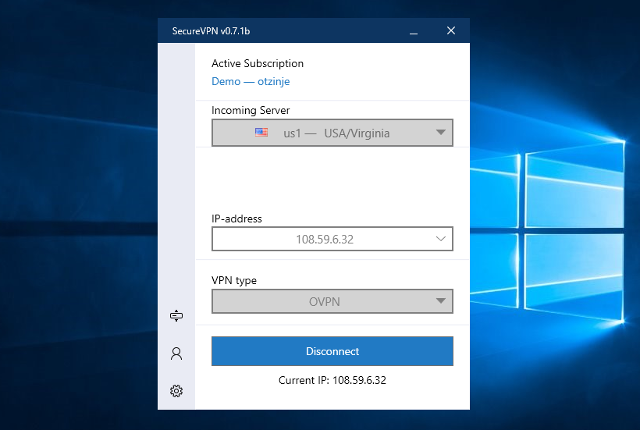640x430 pixels.
Task: Click the VPN type label
Action: (234, 280)
